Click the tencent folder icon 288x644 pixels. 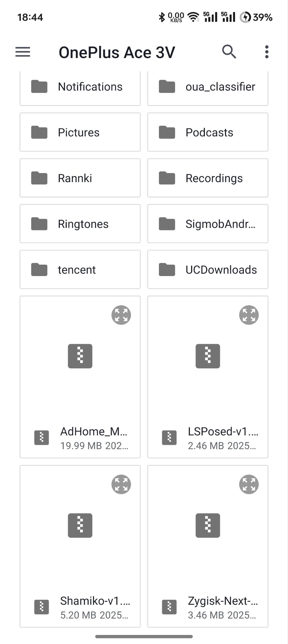point(39,269)
